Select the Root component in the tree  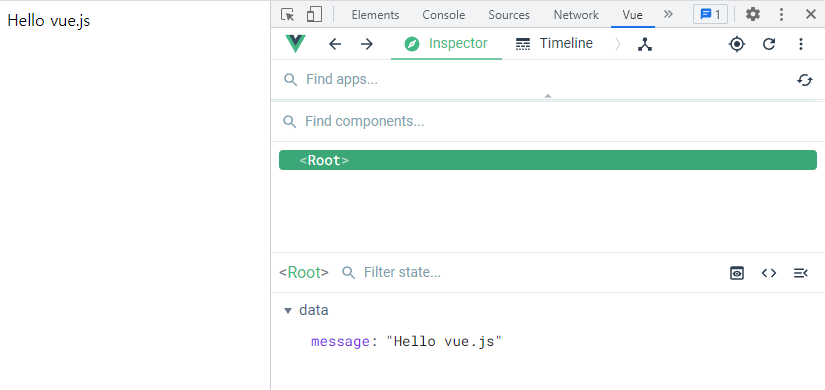pyautogui.click(x=548, y=160)
